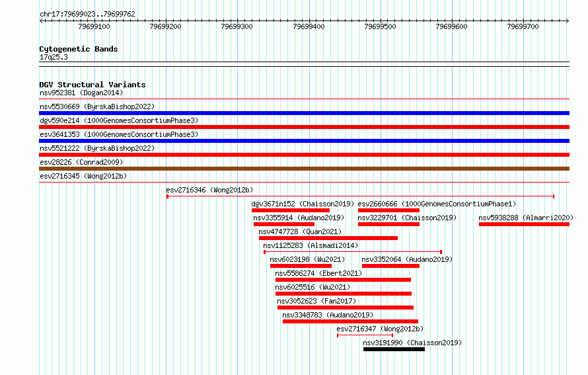Click ruler position 79699300

[237, 26]
